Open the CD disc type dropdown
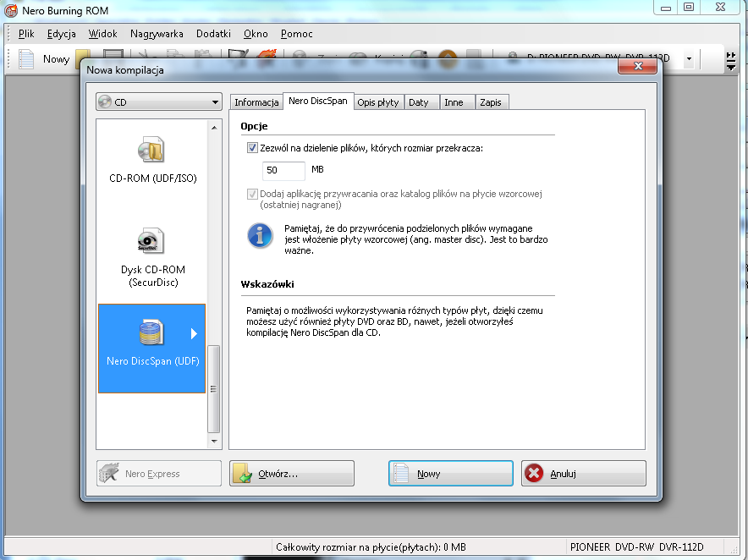Screen dimensions: 748x560 [159, 102]
